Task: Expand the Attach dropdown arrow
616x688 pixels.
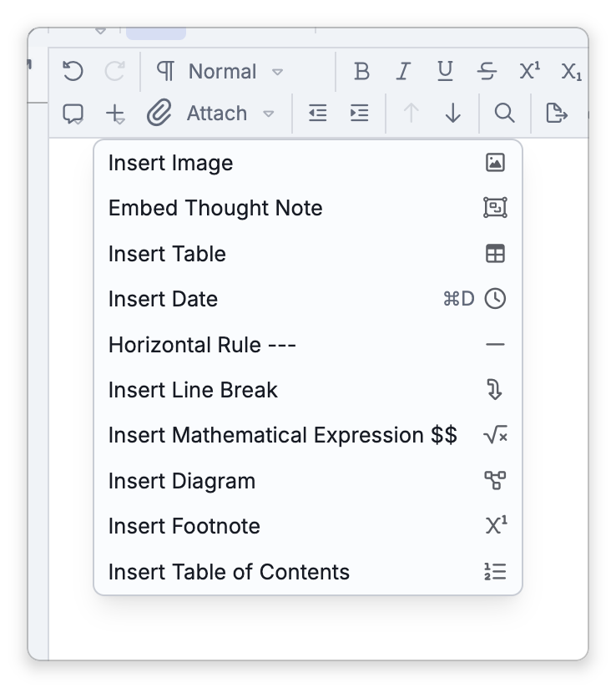Action: pos(268,114)
